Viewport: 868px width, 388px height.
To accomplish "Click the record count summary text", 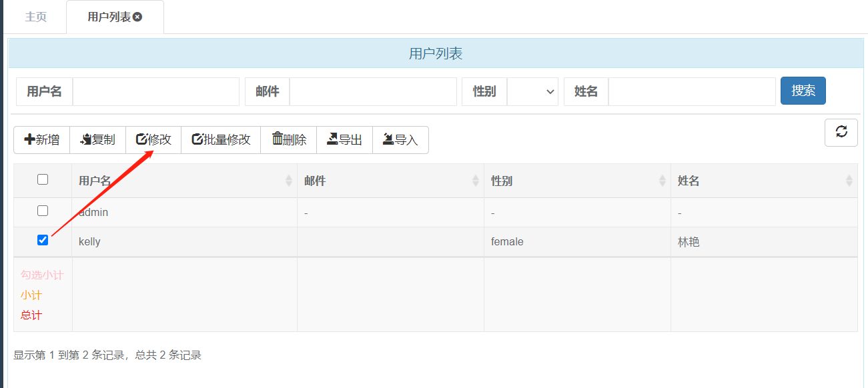I will point(107,355).
